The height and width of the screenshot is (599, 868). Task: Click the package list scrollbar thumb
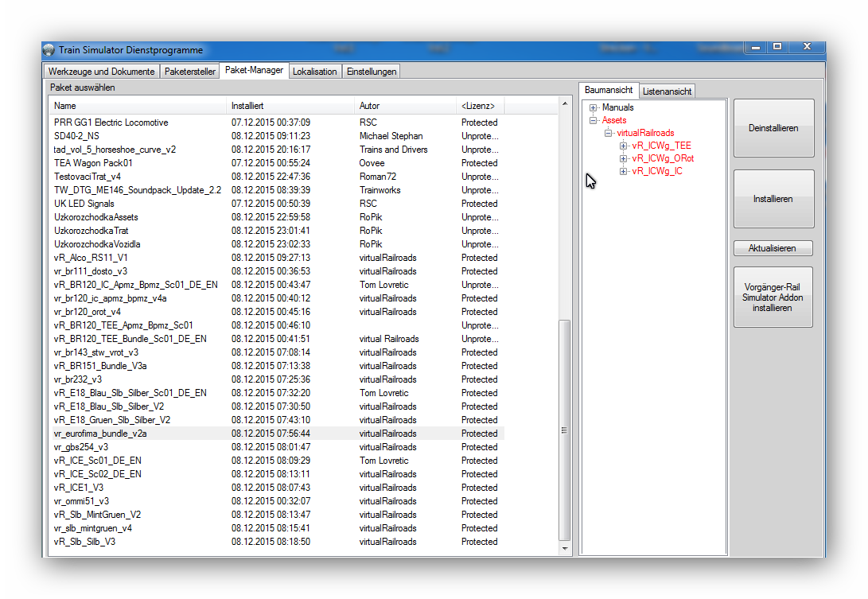[x=565, y=430]
